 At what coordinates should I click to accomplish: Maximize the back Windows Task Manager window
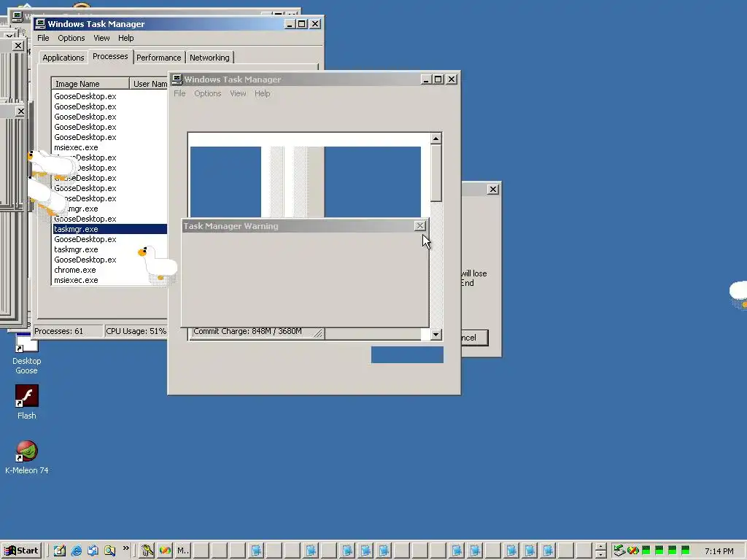[302, 24]
